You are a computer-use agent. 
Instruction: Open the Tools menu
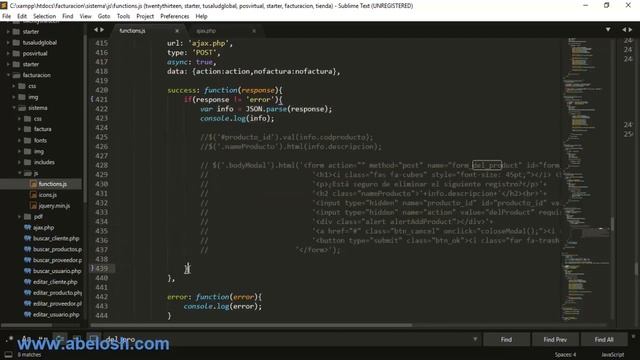point(123,16)
